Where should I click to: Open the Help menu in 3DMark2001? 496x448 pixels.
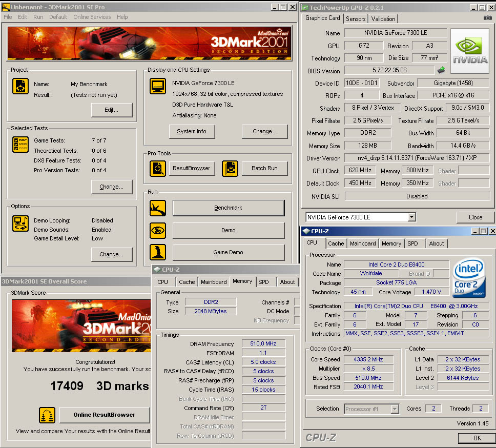pos(122,17)
